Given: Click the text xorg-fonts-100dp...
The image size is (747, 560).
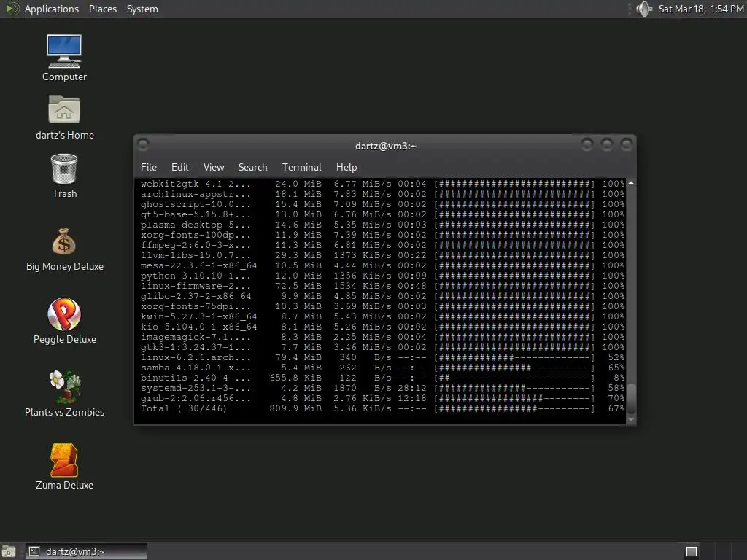Looking at the screenshot, I should coord(196,235).
